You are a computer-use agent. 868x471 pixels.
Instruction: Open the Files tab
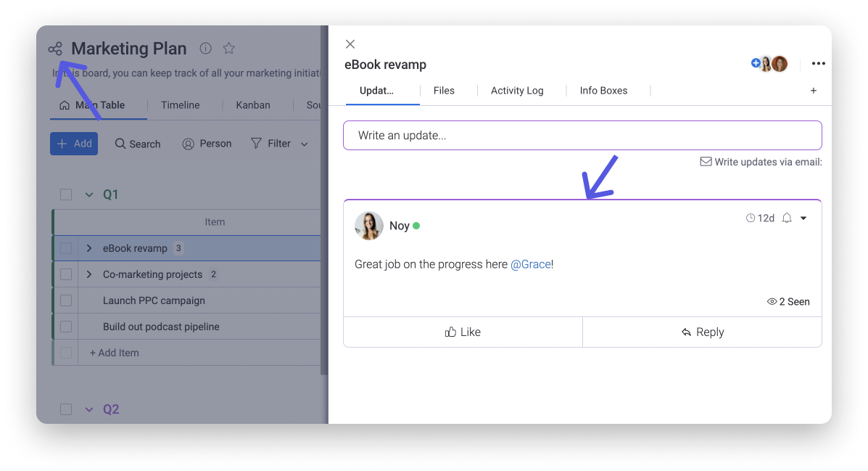pyautogui.click(x=444, y=90)
